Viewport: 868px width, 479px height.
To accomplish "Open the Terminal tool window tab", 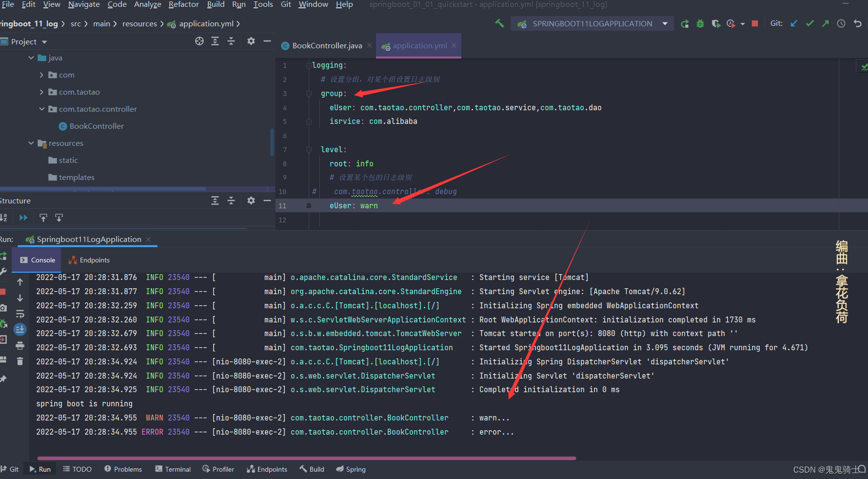I will pyautogui.click(x=173, y=469).
